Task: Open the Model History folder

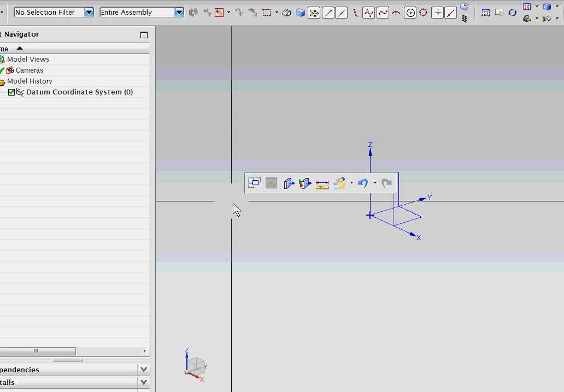Action: 30,81
